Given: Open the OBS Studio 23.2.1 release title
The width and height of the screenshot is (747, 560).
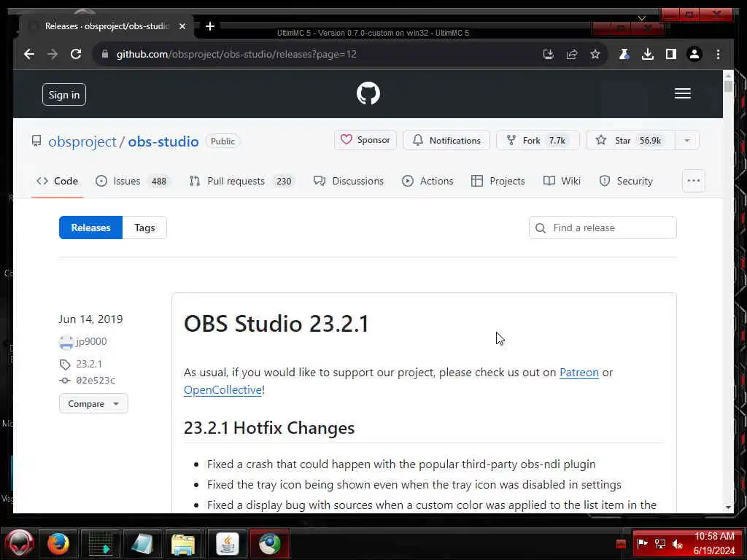Looking at the screenshot, I should click(276, 324).
